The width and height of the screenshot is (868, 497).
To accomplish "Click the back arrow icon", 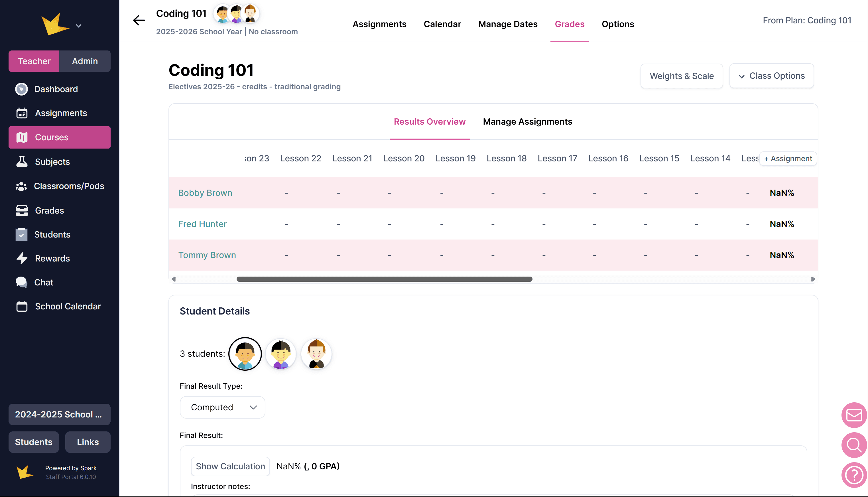I will [x=139, y=20].
